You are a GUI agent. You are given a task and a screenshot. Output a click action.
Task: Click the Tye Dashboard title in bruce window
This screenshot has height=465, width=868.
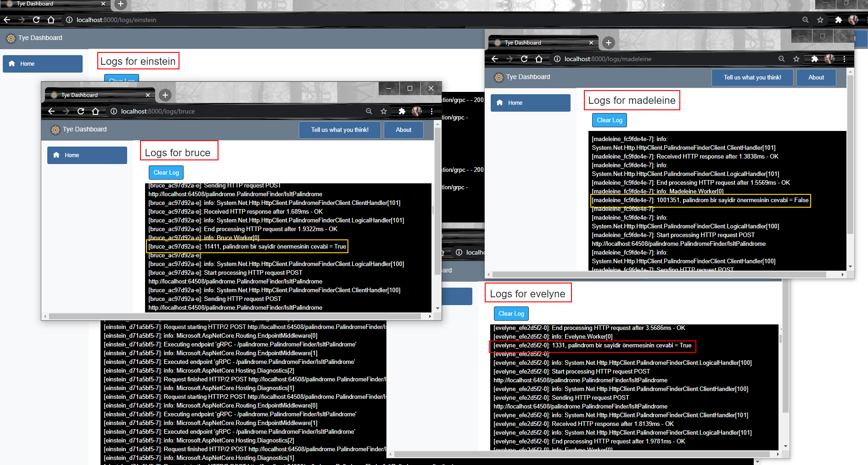[85, 130]
